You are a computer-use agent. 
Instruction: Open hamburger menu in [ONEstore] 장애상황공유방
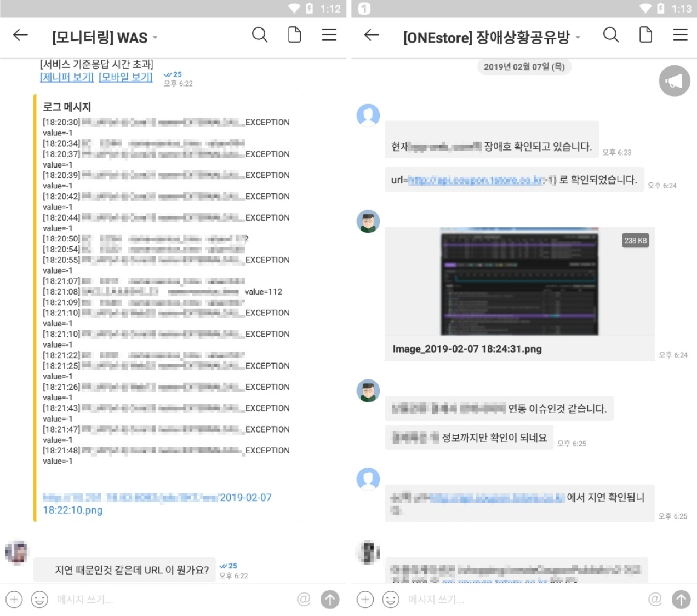click(x=680, y=35)
